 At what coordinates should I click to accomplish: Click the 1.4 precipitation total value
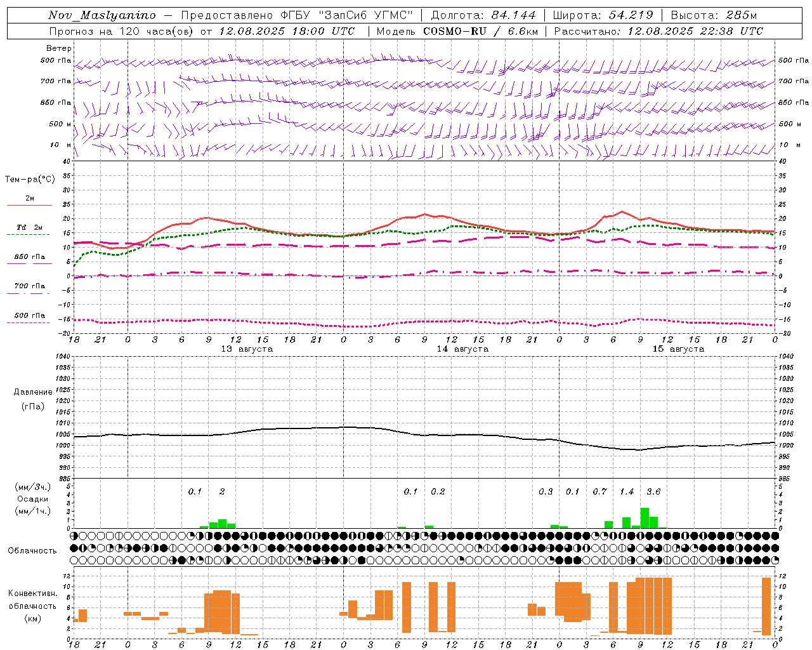point(627,492)
